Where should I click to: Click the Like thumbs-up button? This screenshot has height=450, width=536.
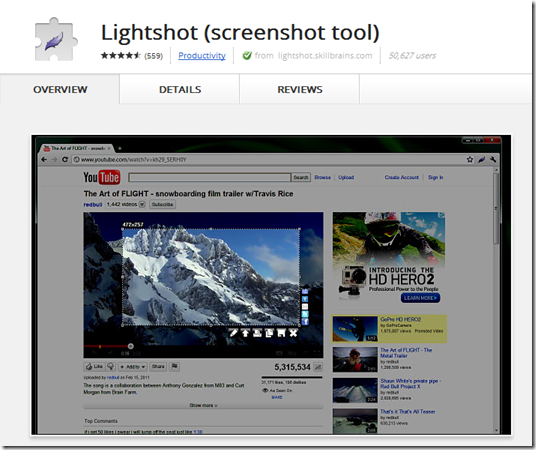[x=94, y=367]
